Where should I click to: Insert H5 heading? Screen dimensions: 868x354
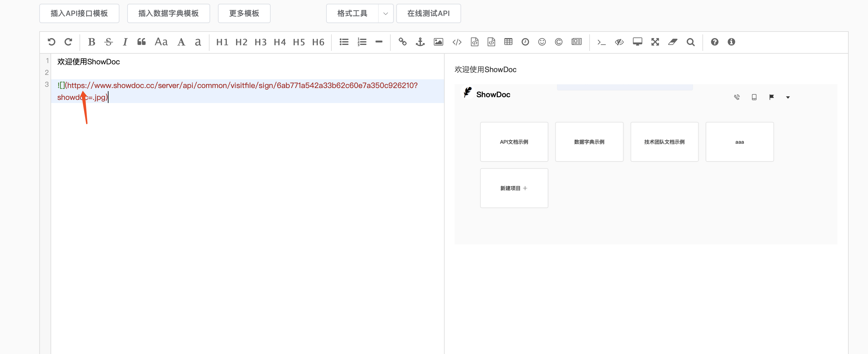coord(299,42)
